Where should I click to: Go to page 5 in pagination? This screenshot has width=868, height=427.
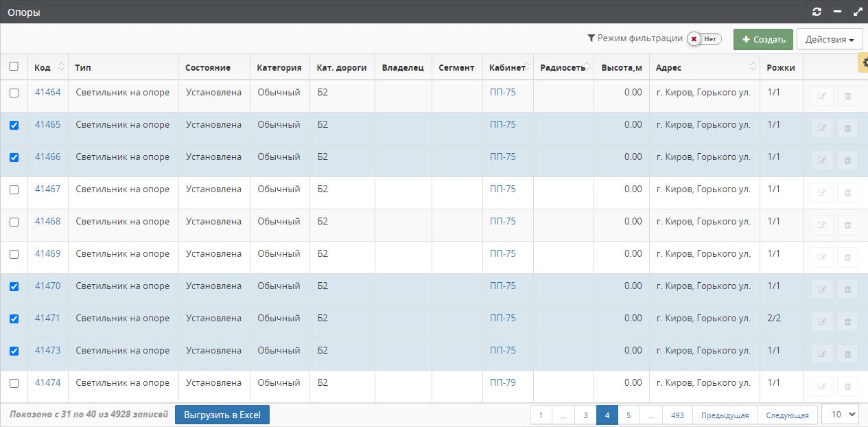pyautogui.click(x=628, y=415)
